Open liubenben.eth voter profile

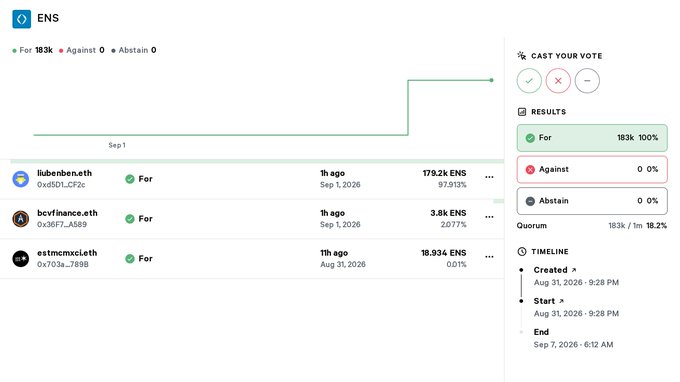65,173
